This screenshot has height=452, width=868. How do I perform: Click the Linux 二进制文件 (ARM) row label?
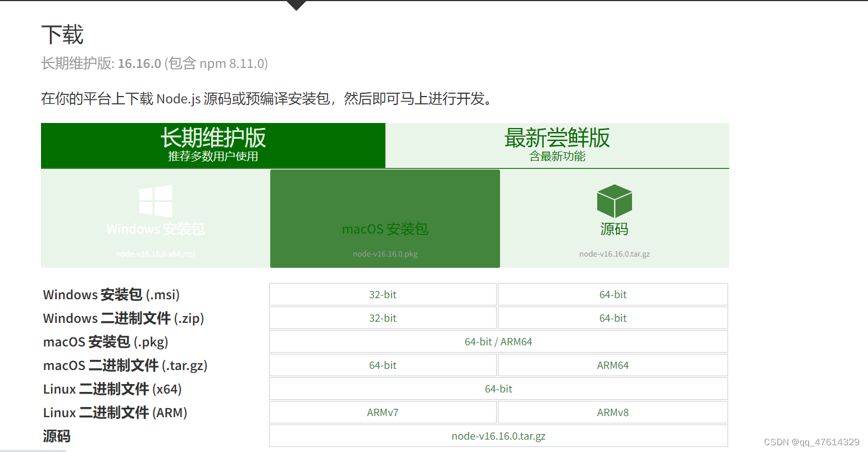click(115, 413)
